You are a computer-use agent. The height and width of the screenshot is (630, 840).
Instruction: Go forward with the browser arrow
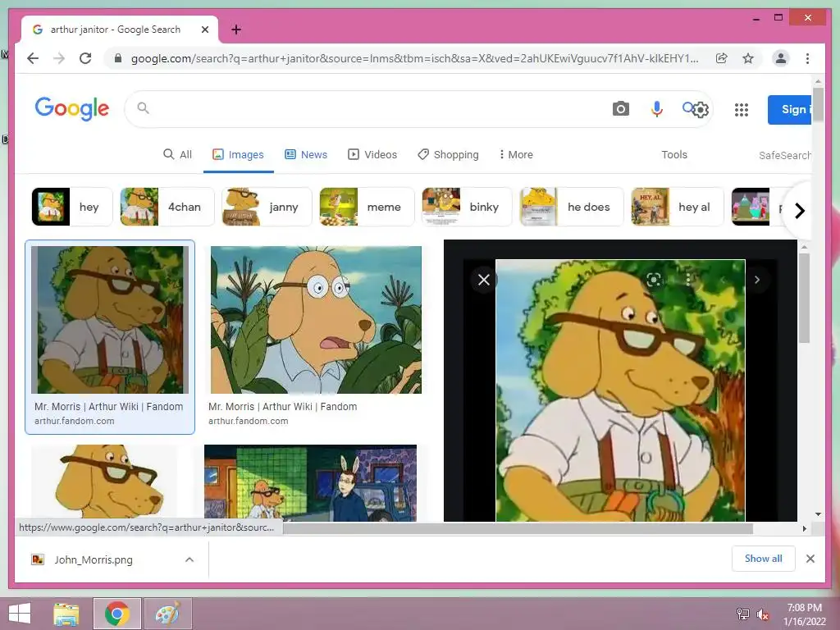(x=59, y=58)
